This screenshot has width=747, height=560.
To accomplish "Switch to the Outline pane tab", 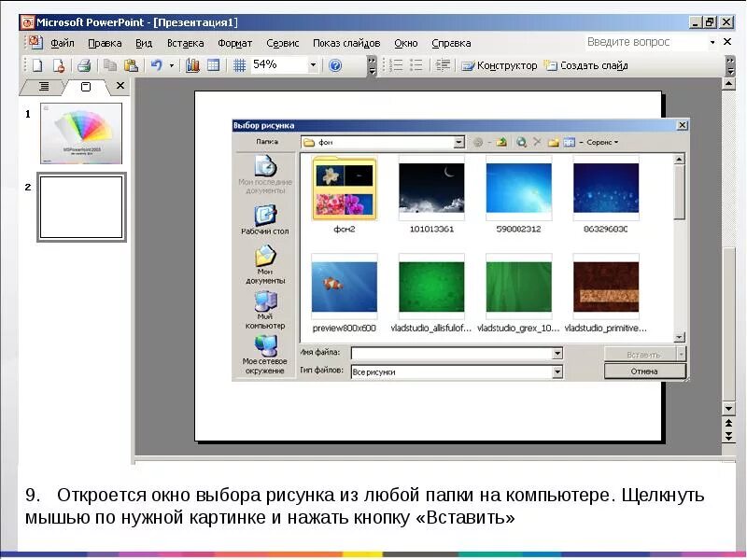I will pyautogui.click(x=44, y=86).
